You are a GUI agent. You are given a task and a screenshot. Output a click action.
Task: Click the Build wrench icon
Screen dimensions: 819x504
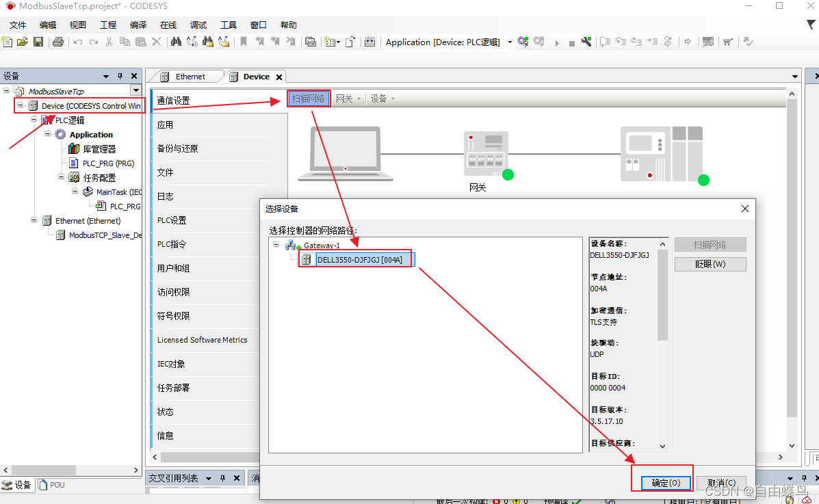pos(586,42)
